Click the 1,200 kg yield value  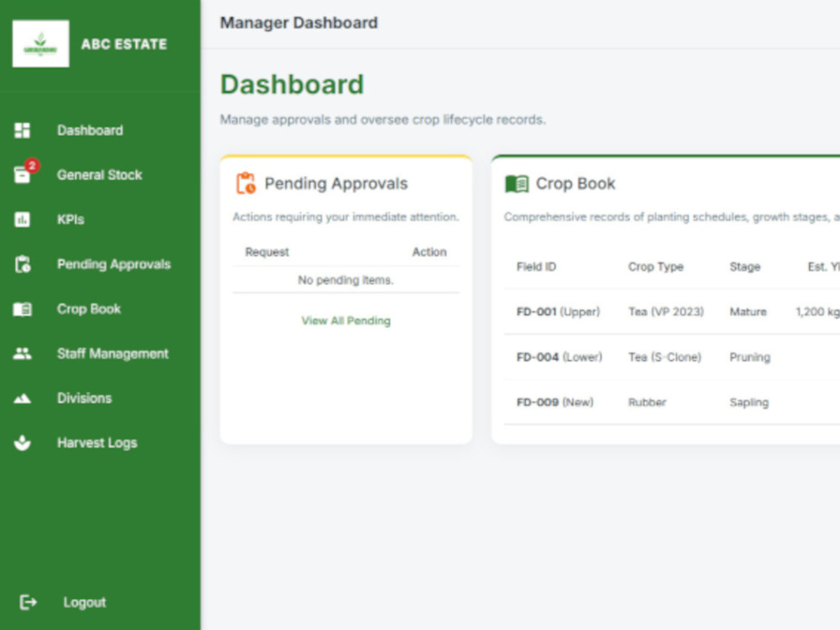pyautogui.click(x=817, y=312)
